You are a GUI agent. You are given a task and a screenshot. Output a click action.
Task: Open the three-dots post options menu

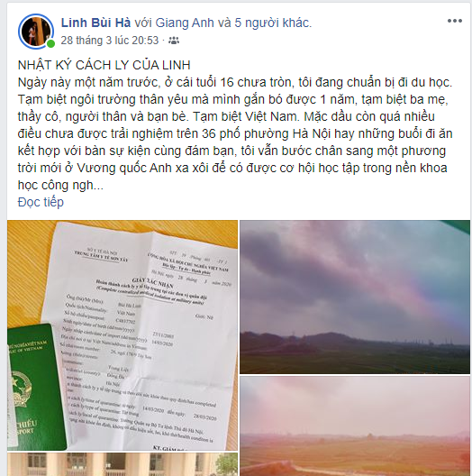click(454, 21)
